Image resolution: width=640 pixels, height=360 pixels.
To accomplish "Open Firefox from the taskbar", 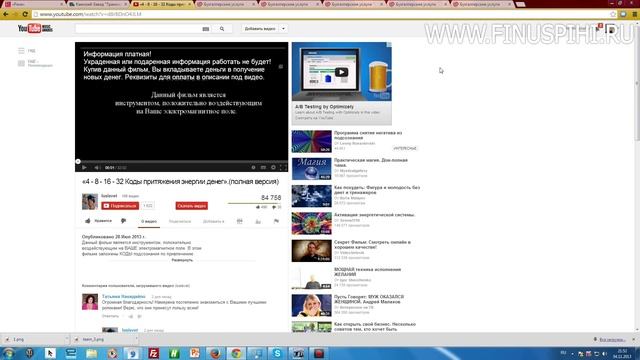I will pyautogui.click(x=215, y=353).
